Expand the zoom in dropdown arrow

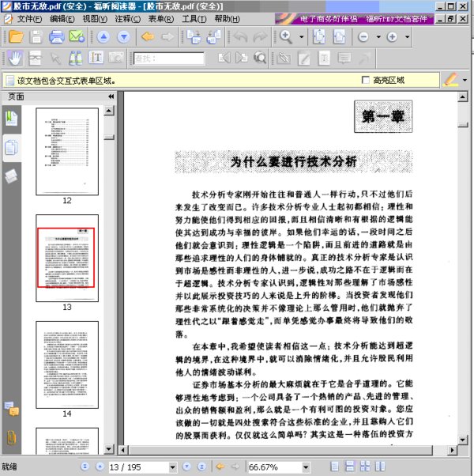coord(408,37)
